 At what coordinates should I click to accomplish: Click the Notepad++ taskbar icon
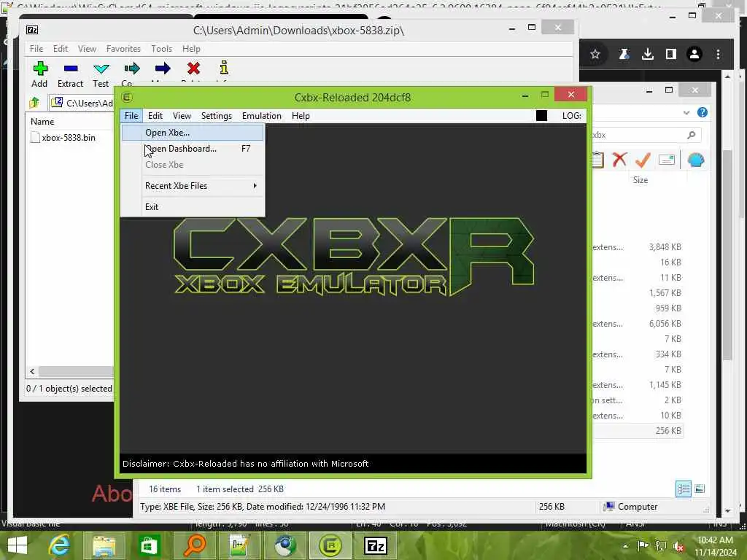239,545
